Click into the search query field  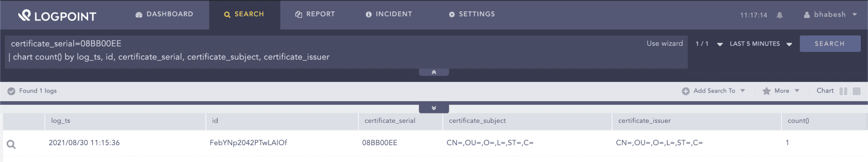322,51
